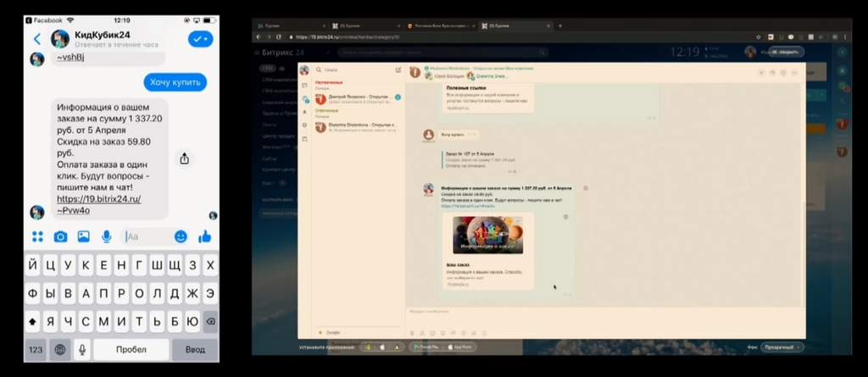Tap the Ввод key on the keyboard

click(195, 350)
